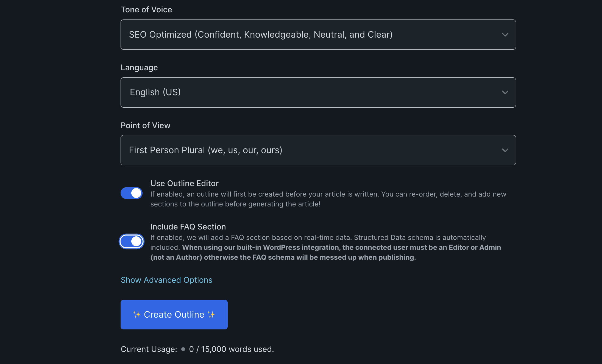This screenshot has height=364, width=602.
Task: Click the Language field chevron arrow
Action: tap(505, 93)
